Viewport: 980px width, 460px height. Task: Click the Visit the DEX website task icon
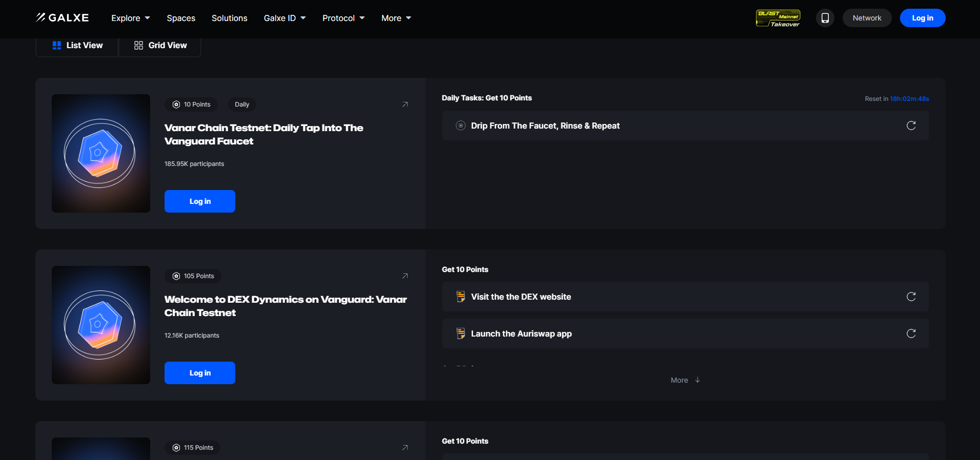click(x=461, y=297)
